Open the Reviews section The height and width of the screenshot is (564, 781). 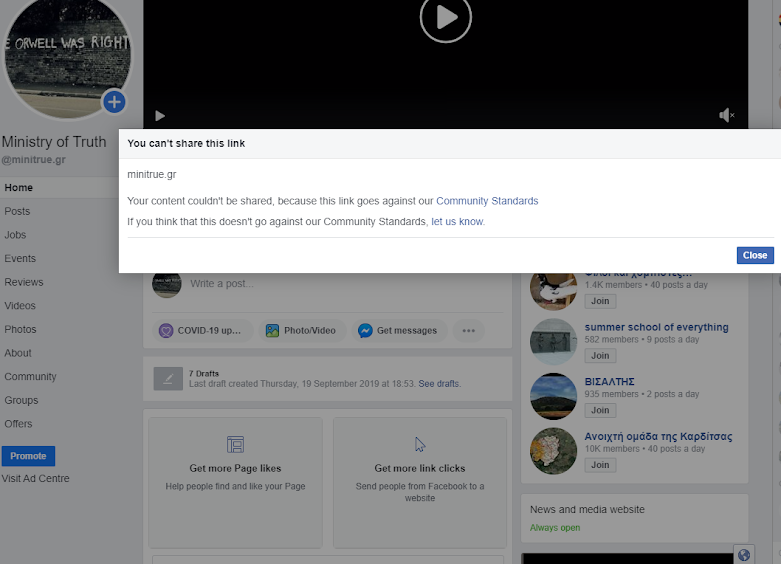pyautogui.click(x=24, y=282)
